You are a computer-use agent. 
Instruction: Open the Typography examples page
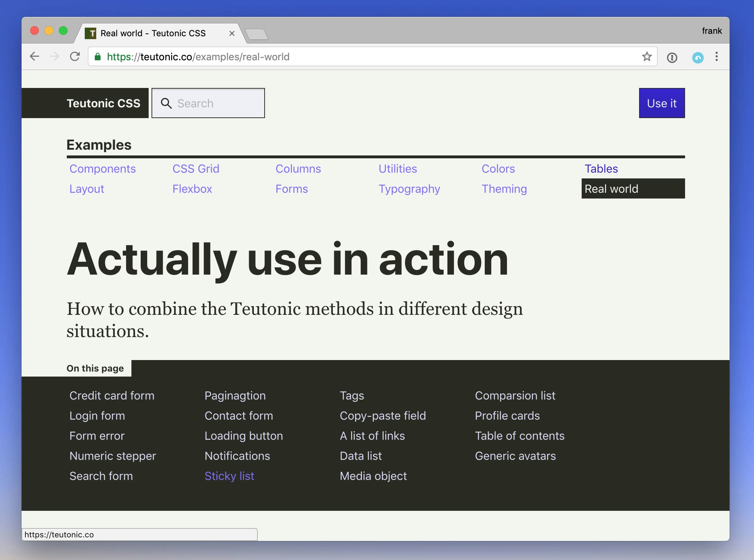click(409, 189)
